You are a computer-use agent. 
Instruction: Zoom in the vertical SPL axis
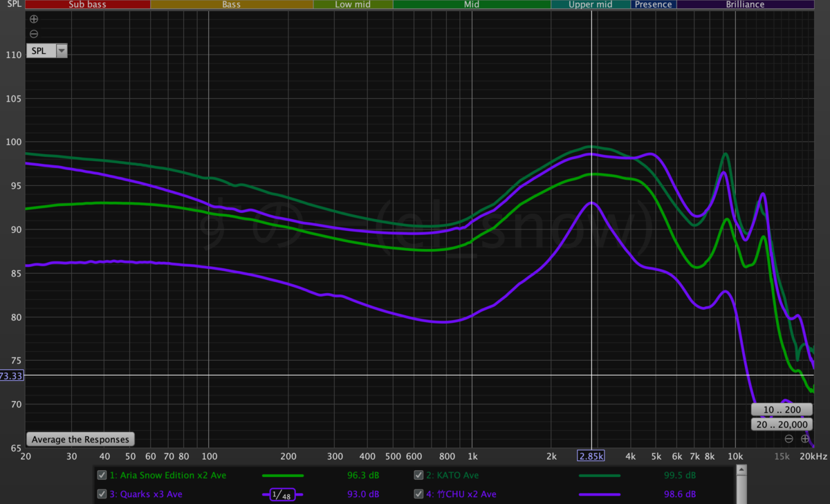pyautogui.click(x=34, y=19)
